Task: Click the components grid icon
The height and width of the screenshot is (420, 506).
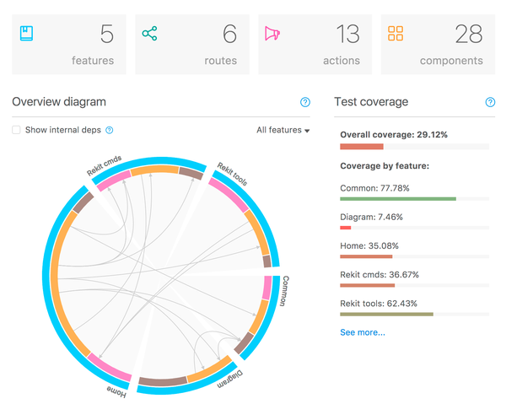Action: 396,34
